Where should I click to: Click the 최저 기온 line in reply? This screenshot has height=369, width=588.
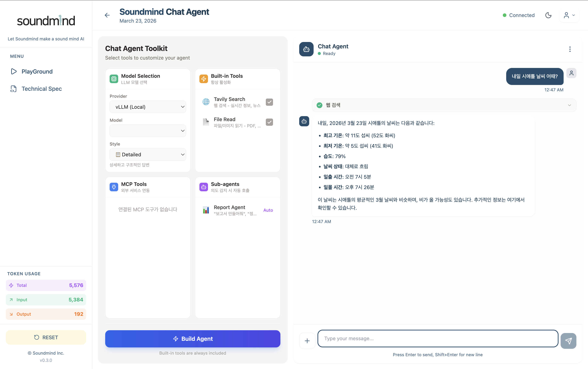coord(358,146)
